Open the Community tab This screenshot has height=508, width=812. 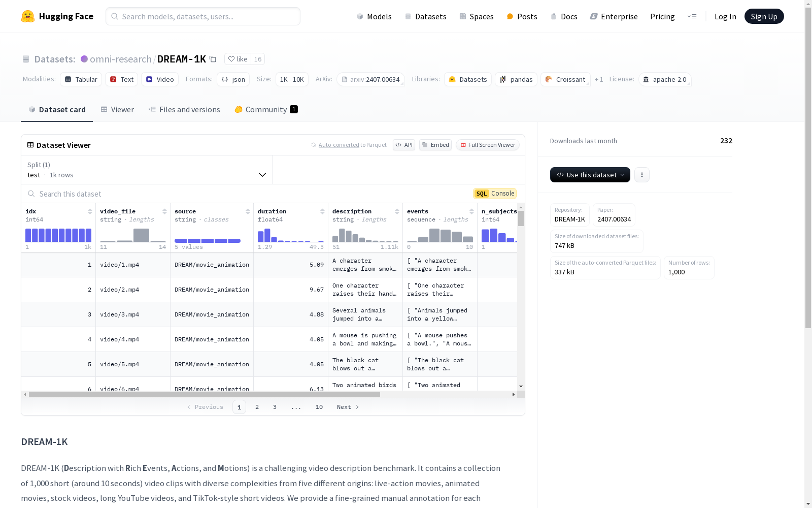[x=266, y=110]
